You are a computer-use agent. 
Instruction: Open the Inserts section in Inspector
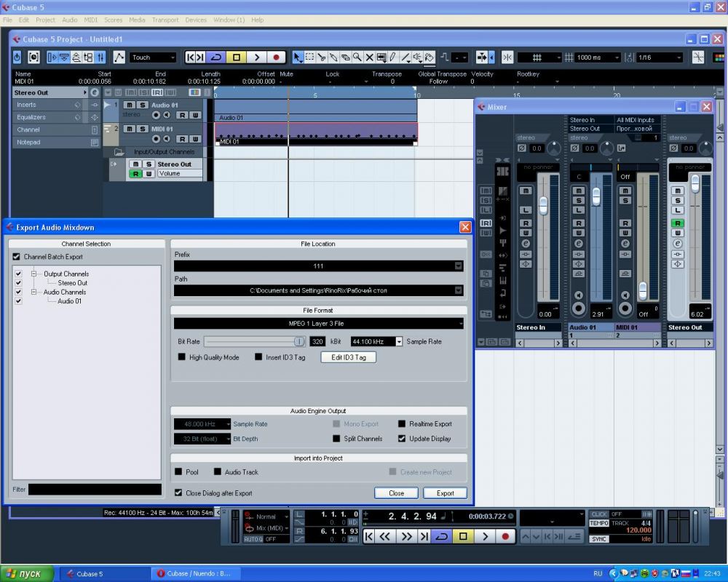(26, 105)
